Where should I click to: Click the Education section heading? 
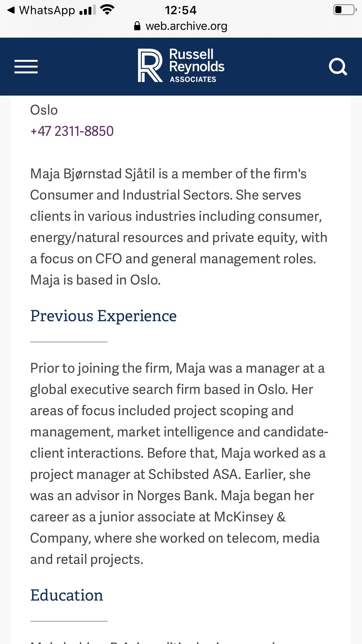pos(67,595)
